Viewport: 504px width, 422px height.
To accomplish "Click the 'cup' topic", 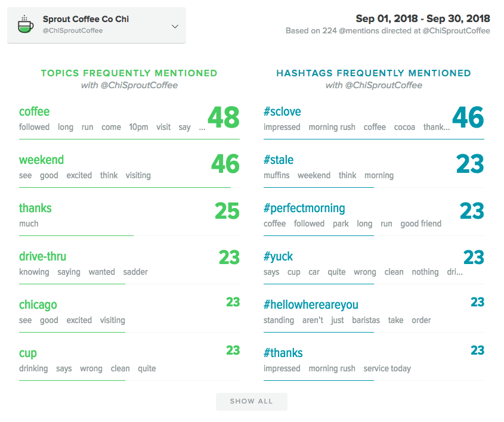I will 28,353.
